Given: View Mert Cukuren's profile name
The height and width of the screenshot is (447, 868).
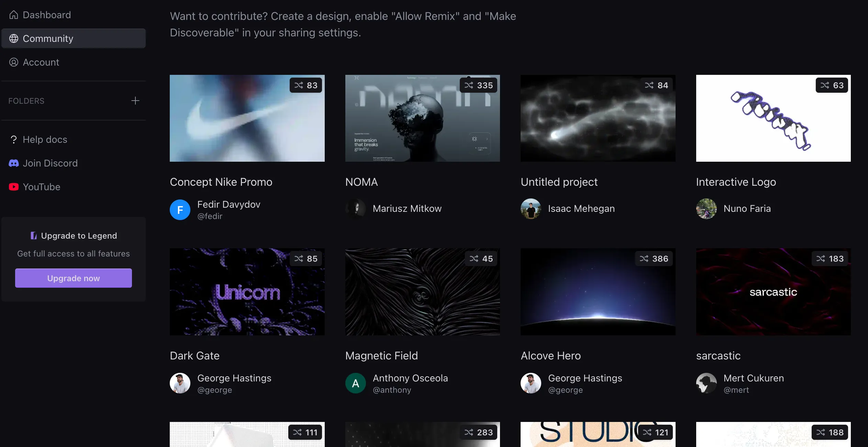Looking at the screenshot, I should point(754,378).
